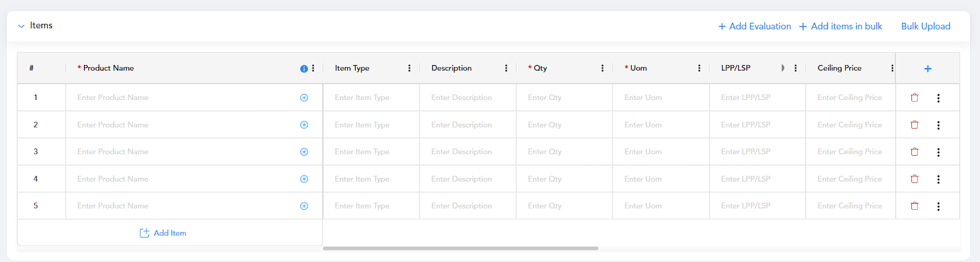Click the plus circle in row 1 Product Name
980x262 pixels.
tap(304, 98)
